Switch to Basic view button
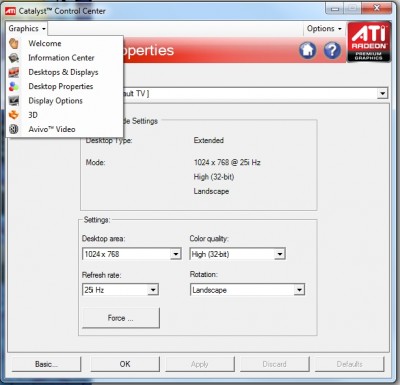400x385 pixels. click(46, 364)
